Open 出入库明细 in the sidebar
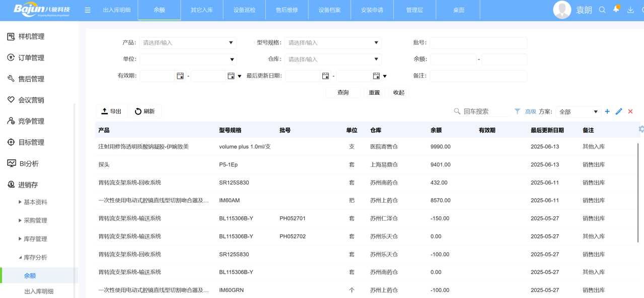Screen dimensions: 644x298 (x=39, y=291)
